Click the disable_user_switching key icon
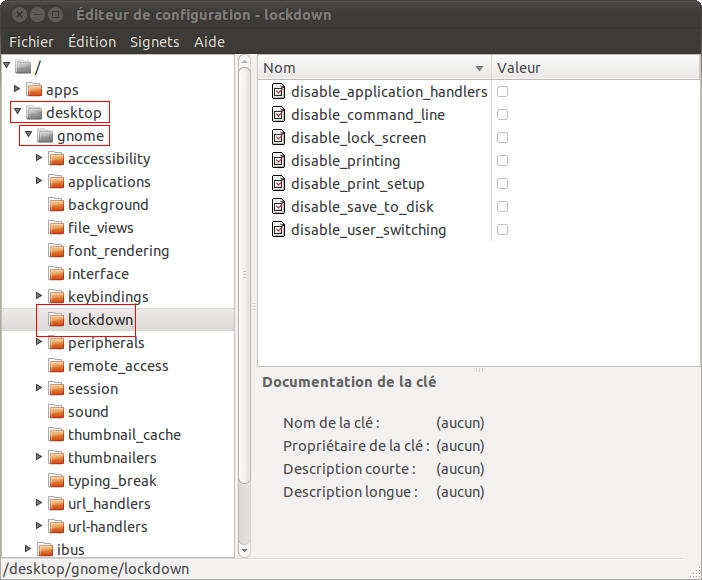Viewport: 702px width, 580px height. (278, 229)
